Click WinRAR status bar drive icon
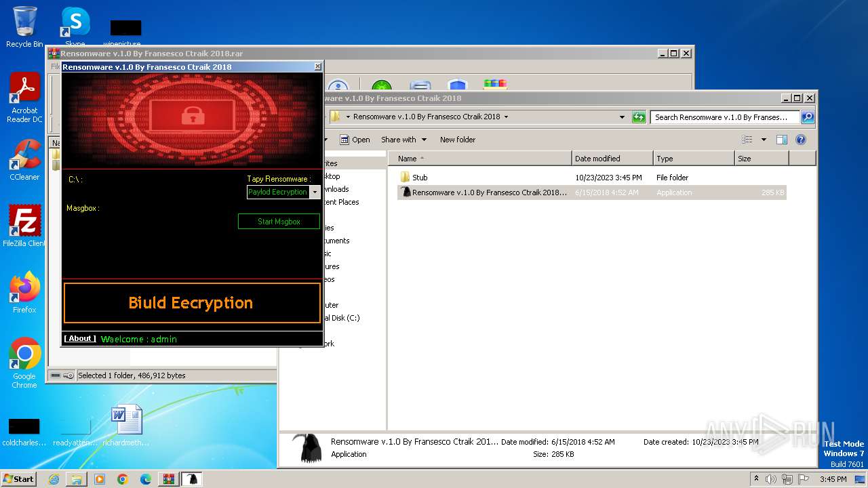This screenshot has height=488, width=868. coord(56,375)
